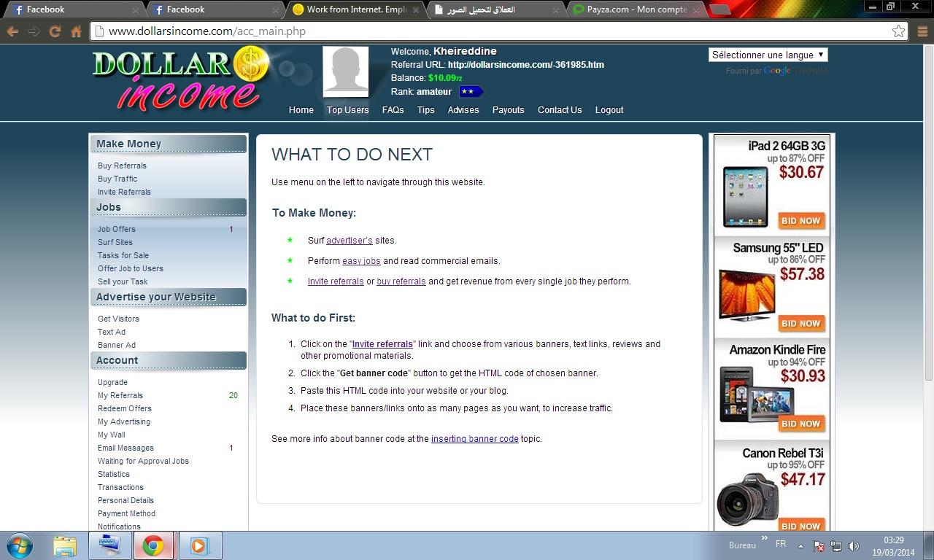Open the Home menu item

point(301,110)
